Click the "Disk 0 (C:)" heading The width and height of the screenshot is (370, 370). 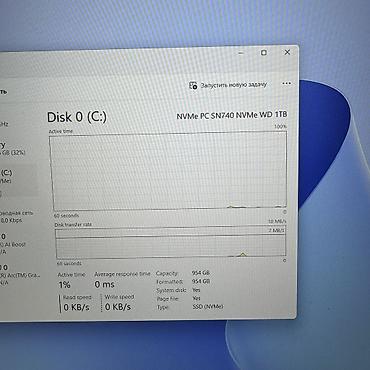pos(77,117)
